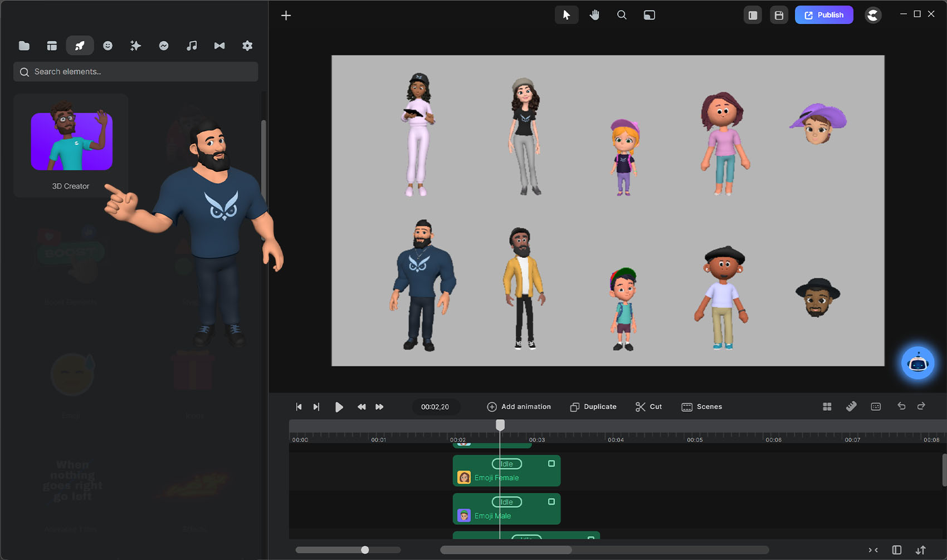Toggle the side panel layout button
The height and width of the screenshot is (560, 947).
[x=753, y=15]
